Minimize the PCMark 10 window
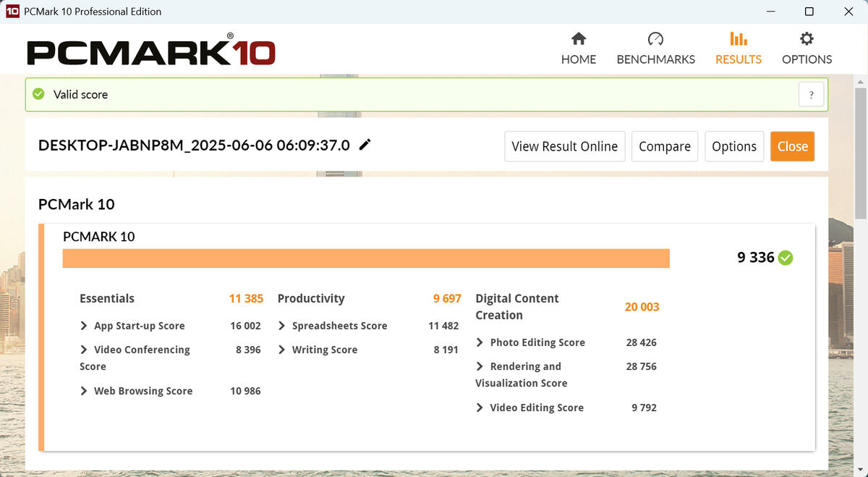This screenshot has width=868, height=477. [770, 12]
